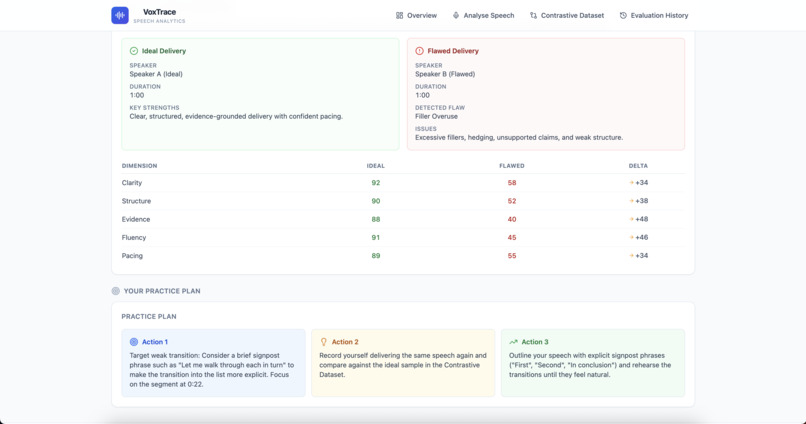This screenshot has height=424, width=806.
Task: Click Pacing ideal score 89
Action: [376, 255]
